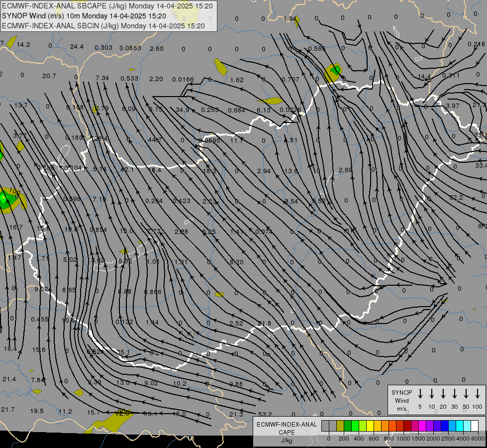Click the map value 0.0276

(x=291, y=110)
